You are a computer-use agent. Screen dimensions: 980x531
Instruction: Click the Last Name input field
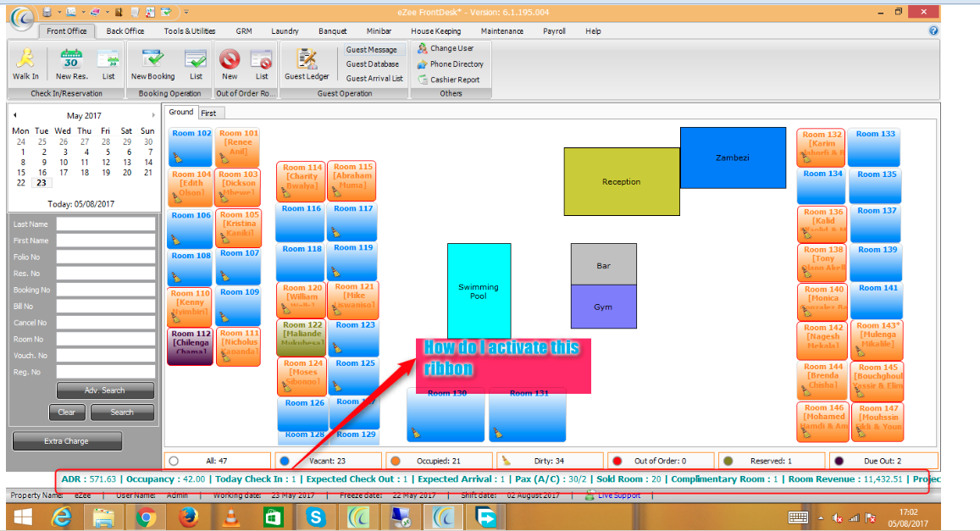(106, 224)
